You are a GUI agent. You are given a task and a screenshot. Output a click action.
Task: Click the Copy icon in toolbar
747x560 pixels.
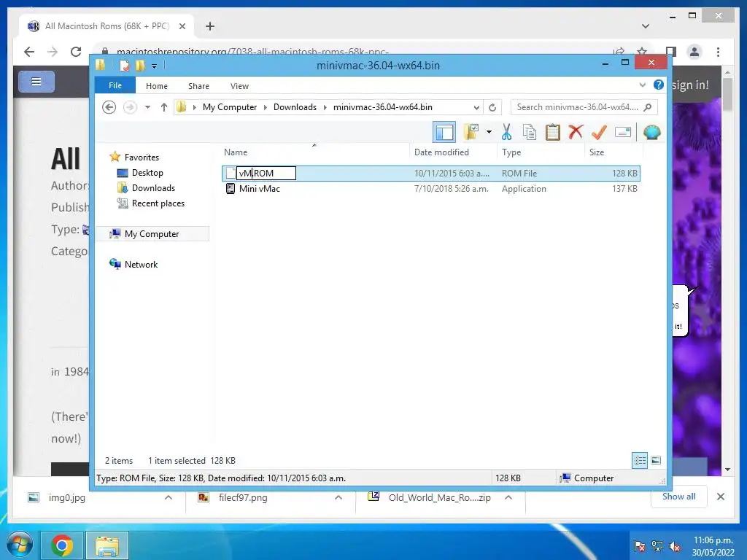[529, 132]
